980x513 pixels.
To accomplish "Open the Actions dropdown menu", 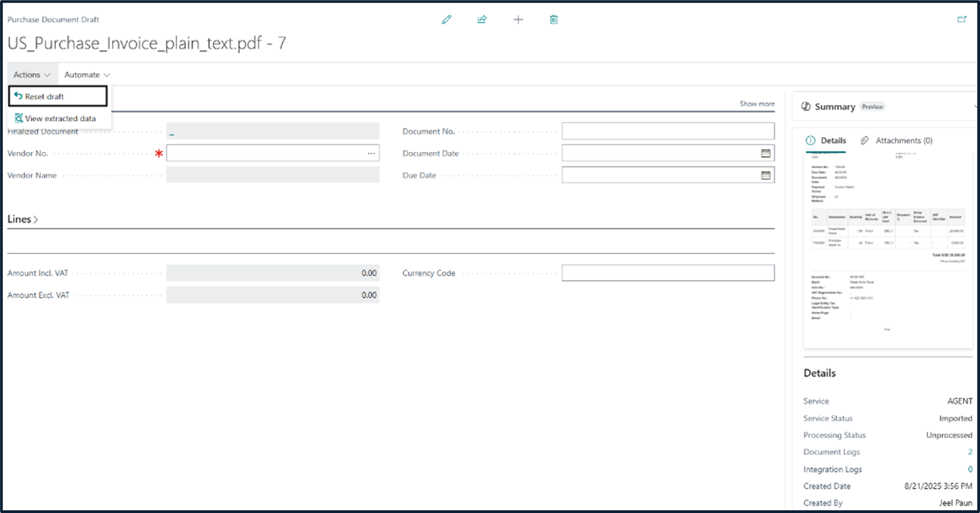I will pos(31,75).
